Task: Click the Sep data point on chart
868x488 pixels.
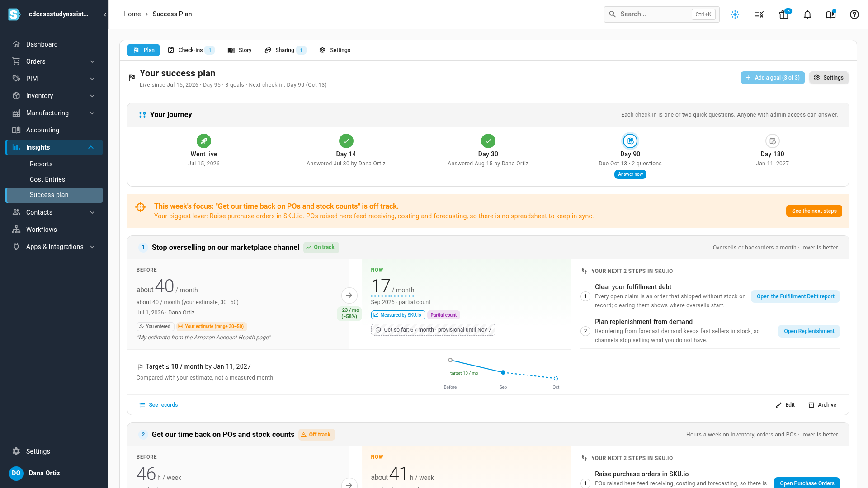Action: [503, 372]
